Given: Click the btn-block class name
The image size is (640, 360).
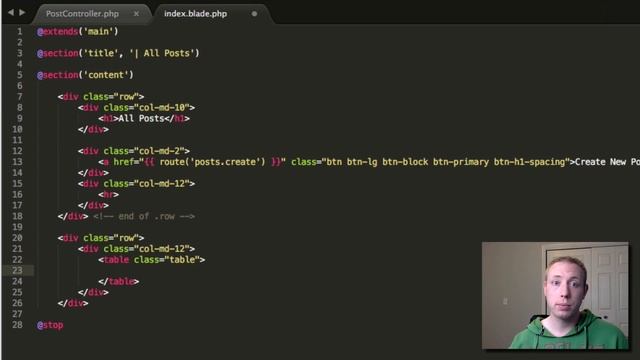Looking at the screenshot, I should [x=405, y=162].
